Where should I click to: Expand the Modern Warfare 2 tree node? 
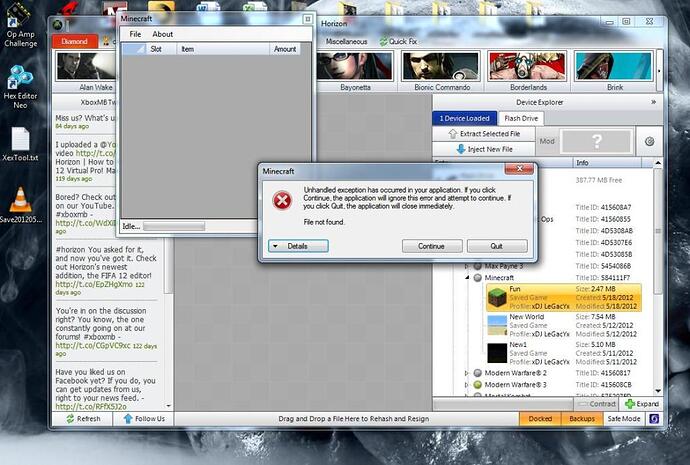click(x=467, y=373)
